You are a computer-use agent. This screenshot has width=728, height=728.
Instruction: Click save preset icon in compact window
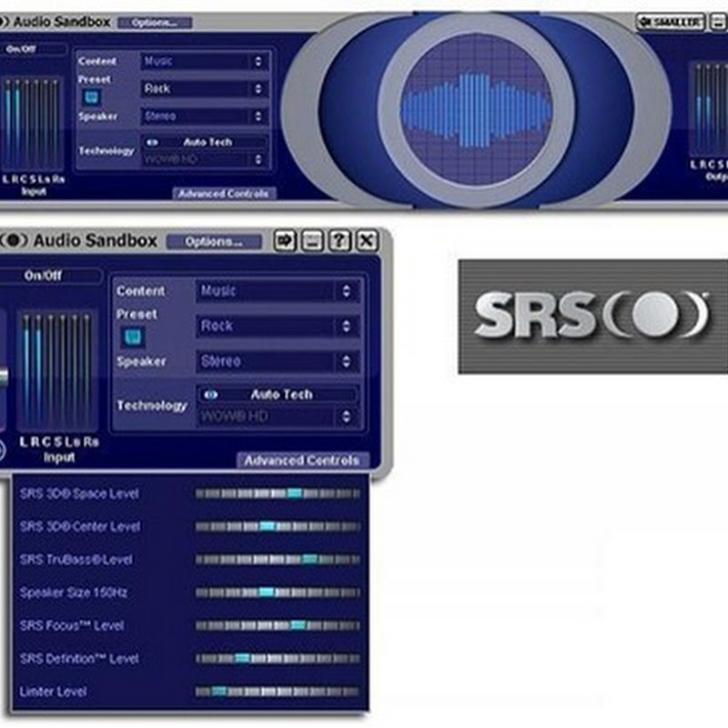133,337
